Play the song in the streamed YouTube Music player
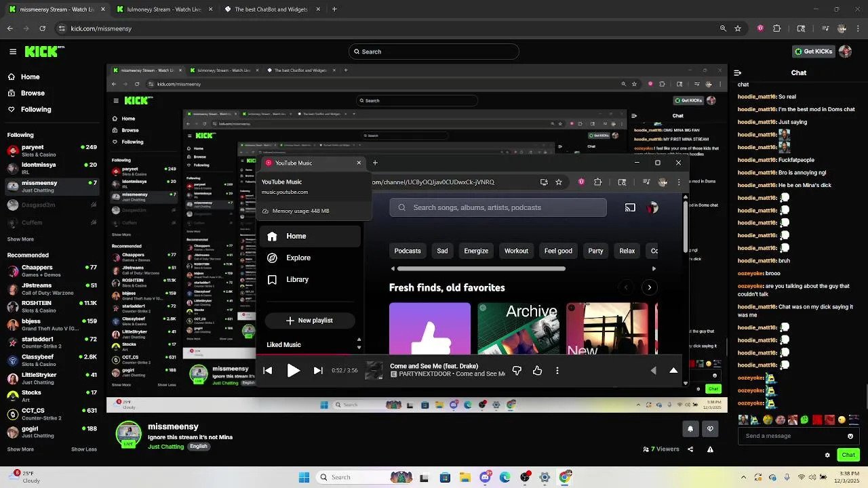868x488 pixels. pos(293,371)
